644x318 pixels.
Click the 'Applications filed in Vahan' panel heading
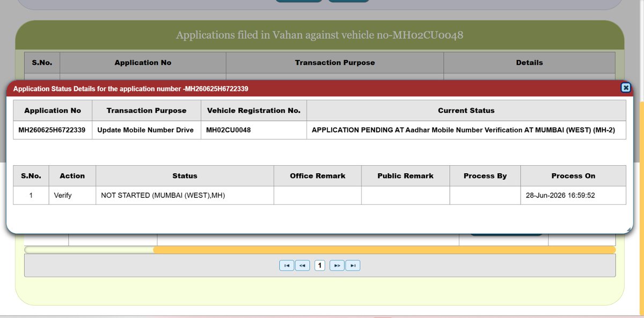click(320, 35)
